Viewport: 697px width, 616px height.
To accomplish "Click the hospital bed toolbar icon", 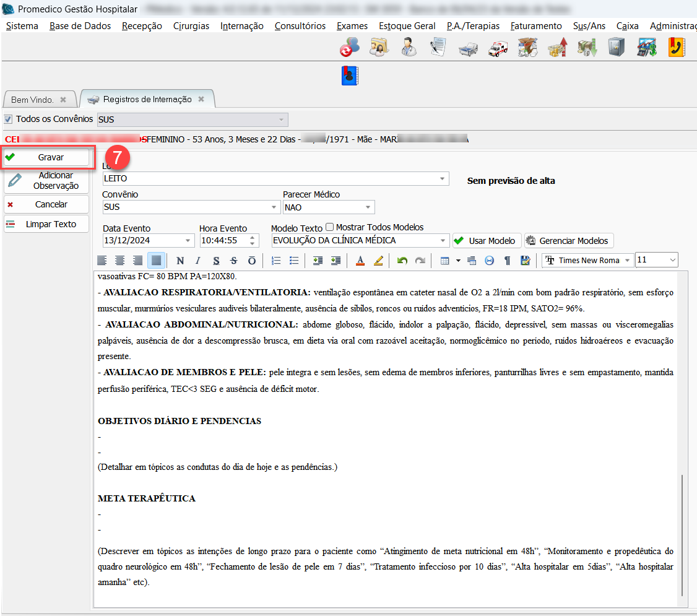I will coord(468,48).
